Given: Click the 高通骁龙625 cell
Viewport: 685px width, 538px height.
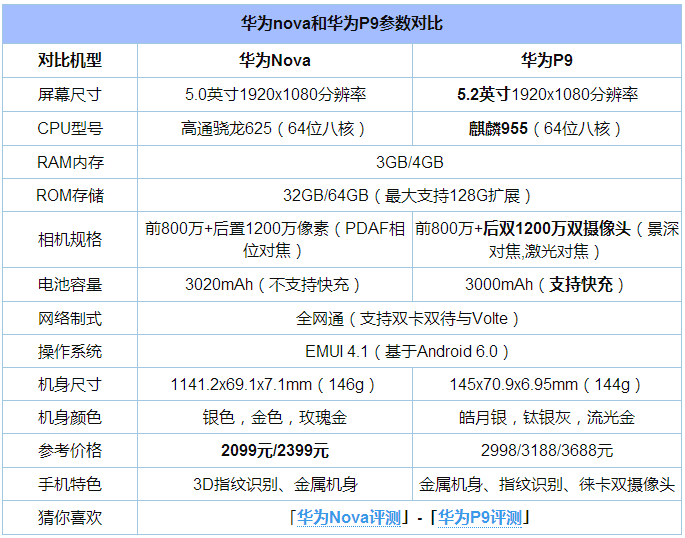Looking at the screenshot, I should (x=275, y=129).
